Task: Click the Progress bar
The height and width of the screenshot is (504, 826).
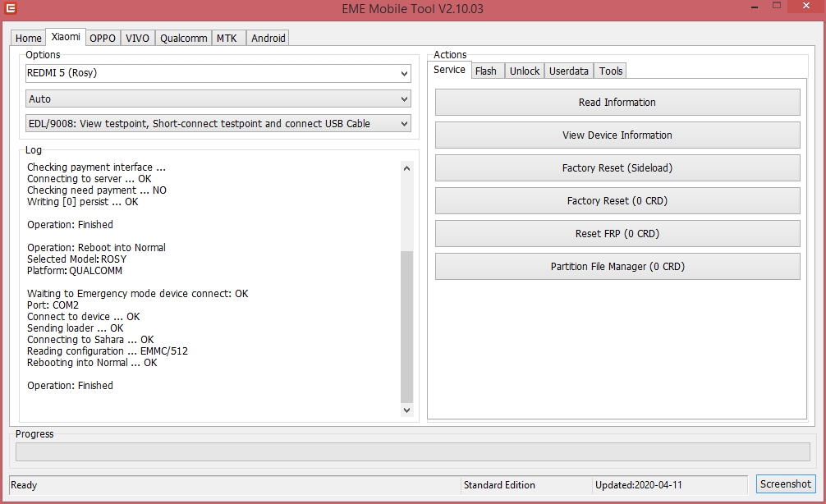Action: point(412,451)
